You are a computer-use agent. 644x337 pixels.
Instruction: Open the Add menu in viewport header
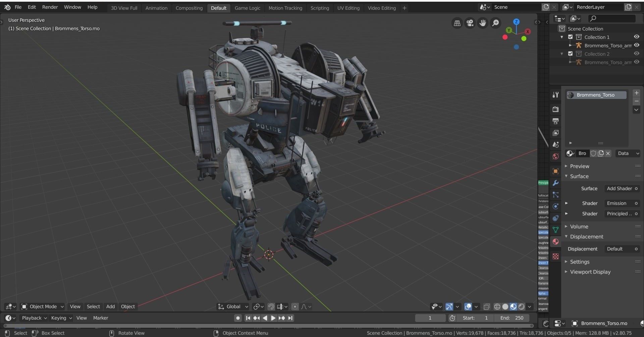click(110, 306)
